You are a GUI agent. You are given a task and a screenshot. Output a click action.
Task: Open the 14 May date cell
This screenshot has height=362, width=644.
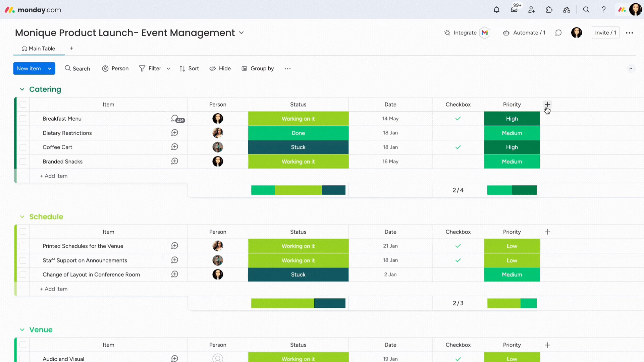(x=390, y=119)
